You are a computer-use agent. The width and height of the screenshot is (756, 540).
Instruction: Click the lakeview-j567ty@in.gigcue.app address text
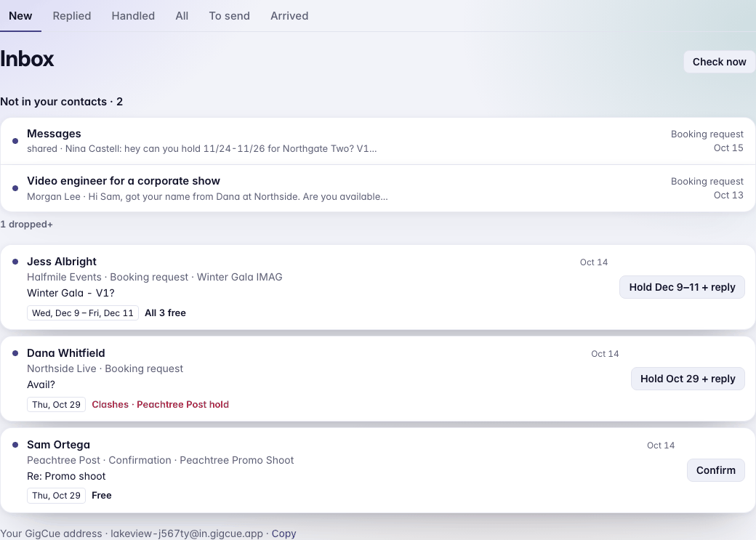pyautogui.click(x=187, y=533)
